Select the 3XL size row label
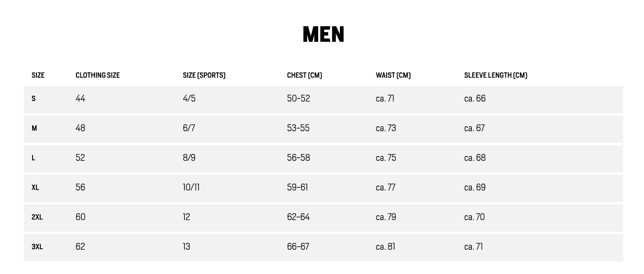Screen dimensions: 644x274 [37, 247]
